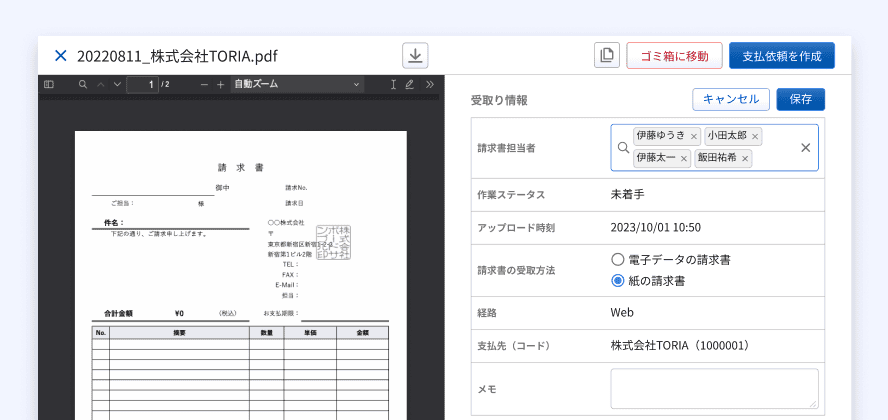This screenshot has width=888, height=420.
Task: Open the PDF search magnifier
Action: pyautogui.click(x=83, y=84)
